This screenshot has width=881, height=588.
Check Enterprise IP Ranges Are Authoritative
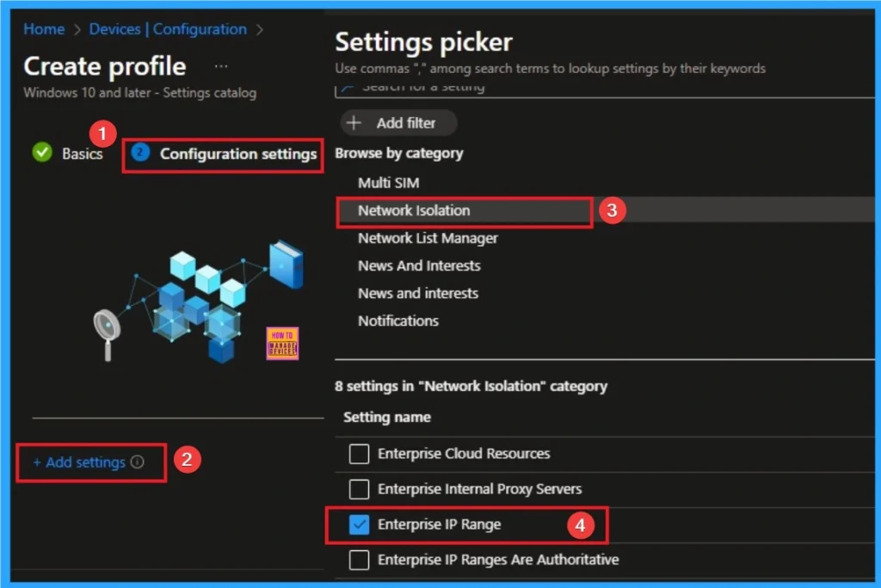[x=359, y=560]
